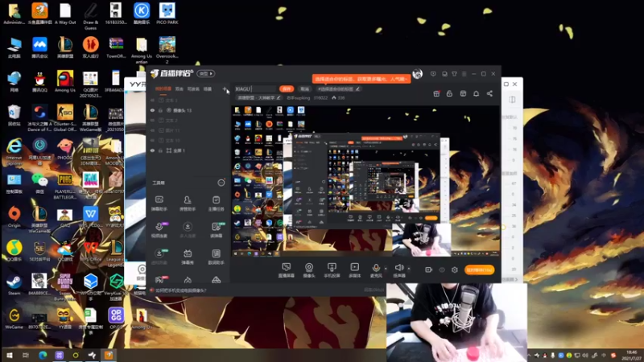Open the notification bell icon

[x=476, y=93]
